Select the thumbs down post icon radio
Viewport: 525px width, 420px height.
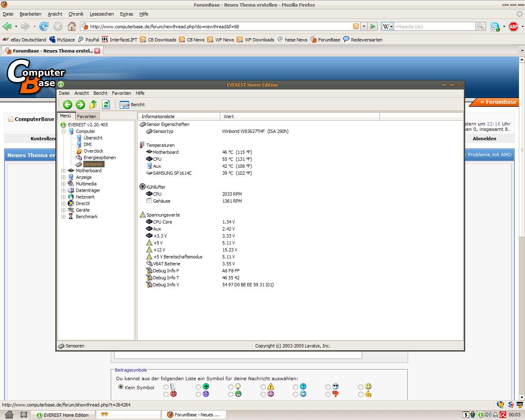328,394
